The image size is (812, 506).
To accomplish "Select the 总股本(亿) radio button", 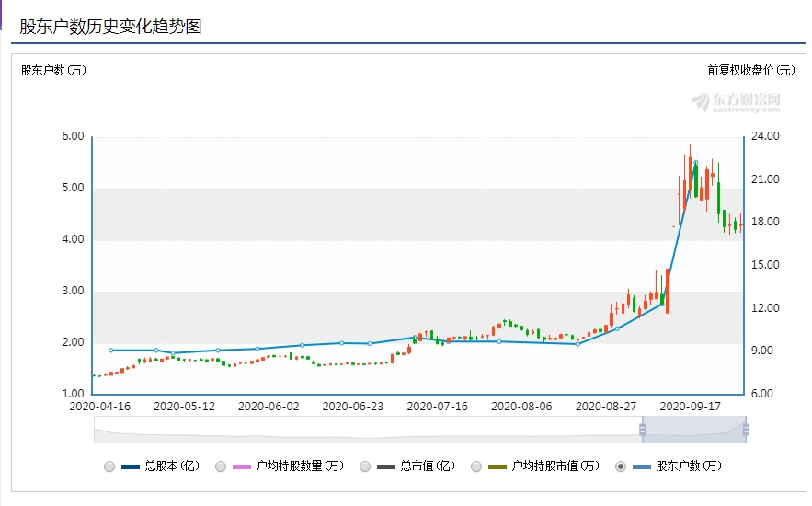I will (109, 466).
